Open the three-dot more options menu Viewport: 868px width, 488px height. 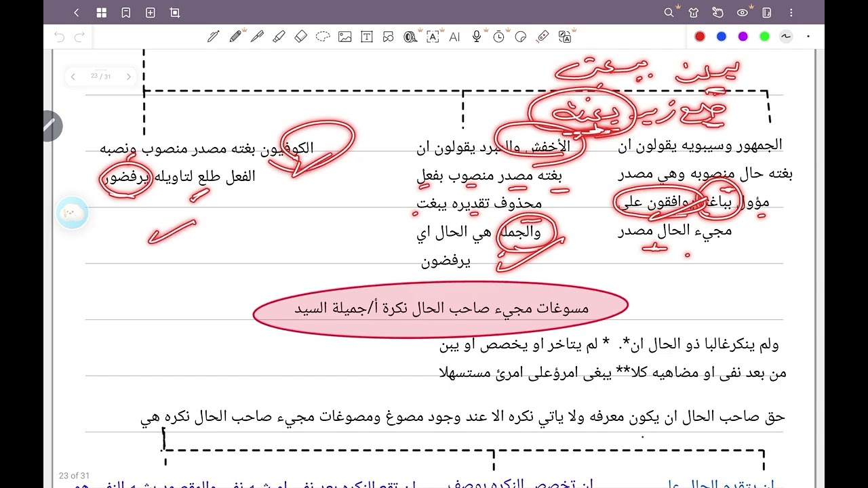click(x=791, y=12)
